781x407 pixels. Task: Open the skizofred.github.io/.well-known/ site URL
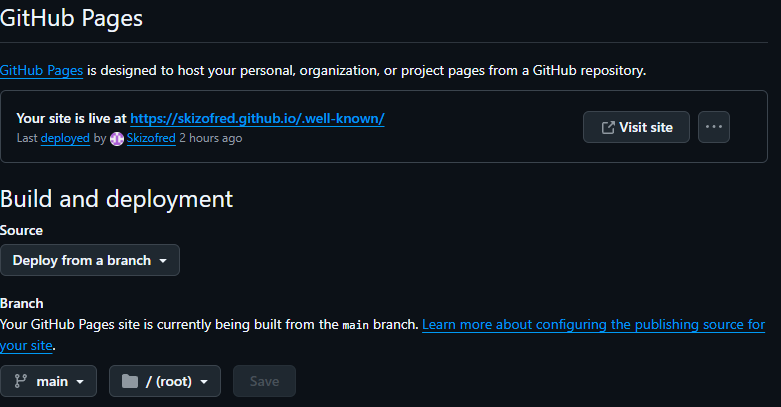pos(257,119)
